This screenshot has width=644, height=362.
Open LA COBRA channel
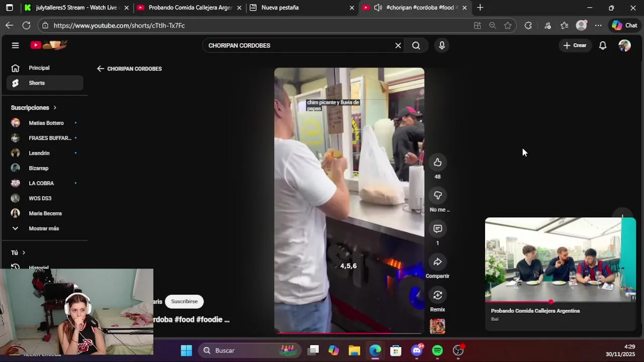(44, 183)
